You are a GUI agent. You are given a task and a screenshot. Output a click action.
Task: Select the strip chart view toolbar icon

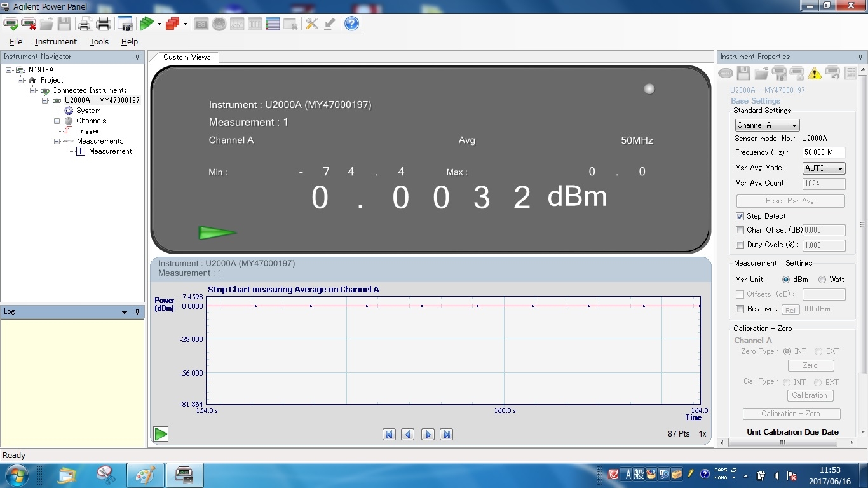tap(237, 24)
